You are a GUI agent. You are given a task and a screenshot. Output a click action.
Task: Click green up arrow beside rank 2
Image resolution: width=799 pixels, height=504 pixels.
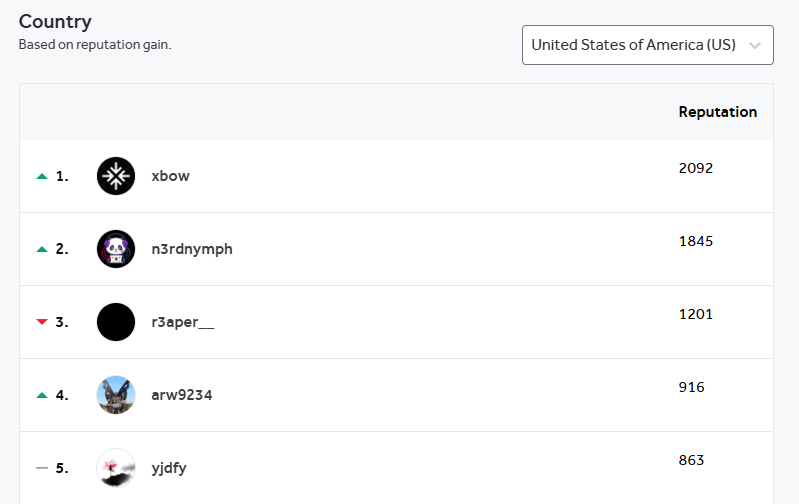click(42, 250)
